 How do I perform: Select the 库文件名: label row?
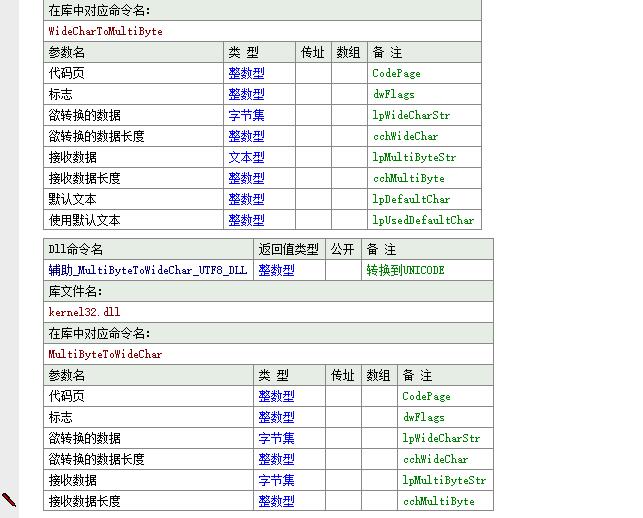pos(268,291)
